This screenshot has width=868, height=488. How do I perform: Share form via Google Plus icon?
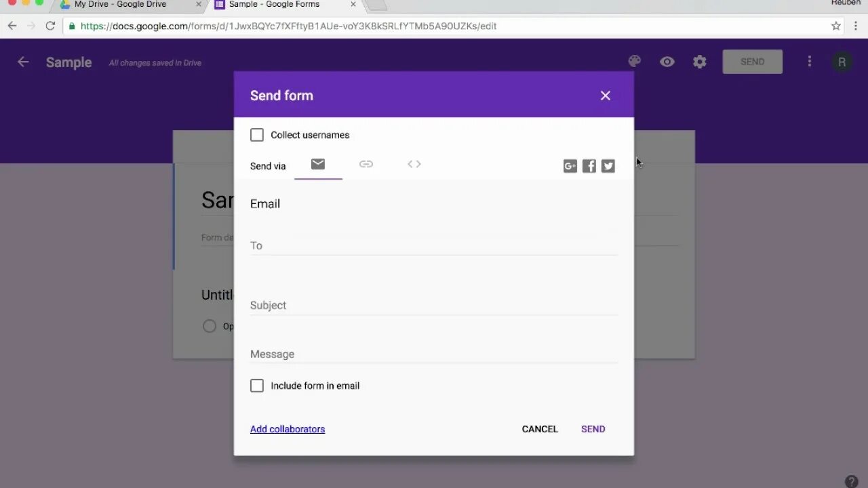pyautogui.click(x=570, y=166)
